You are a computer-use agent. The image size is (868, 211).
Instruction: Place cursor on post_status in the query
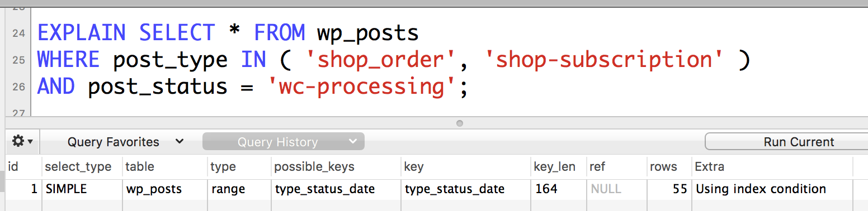pos(158,87)
